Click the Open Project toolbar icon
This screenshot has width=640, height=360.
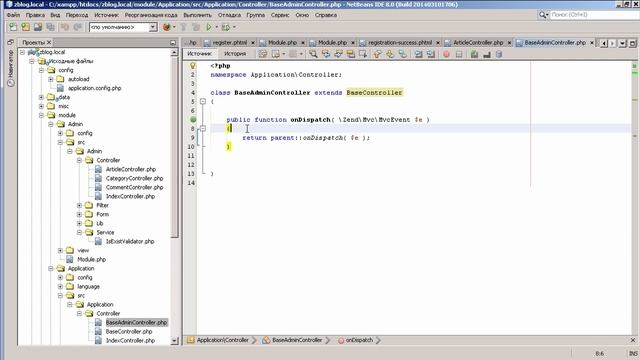tap(38, 27)
